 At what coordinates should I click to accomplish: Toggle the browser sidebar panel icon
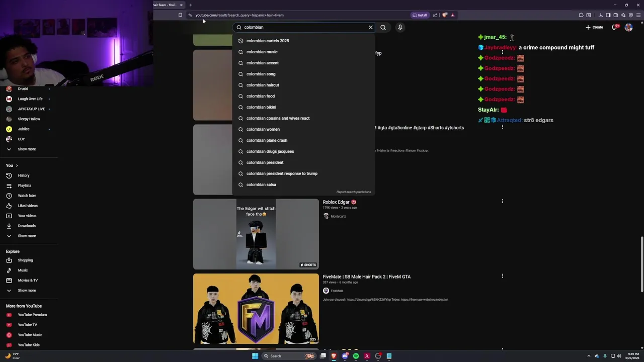pos(608,15)
